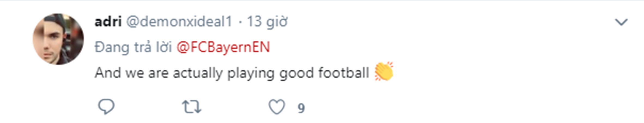
Task: Toggle the retweet arrows on this reply
Action: (192, 107)
